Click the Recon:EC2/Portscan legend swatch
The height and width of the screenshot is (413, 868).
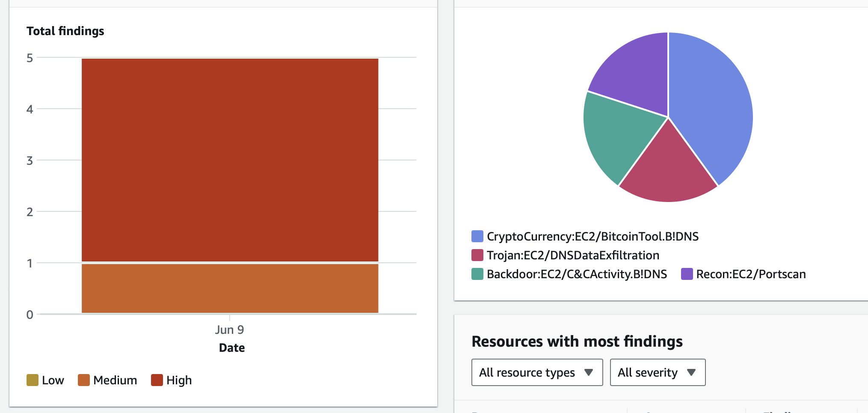tap(687, 274)
